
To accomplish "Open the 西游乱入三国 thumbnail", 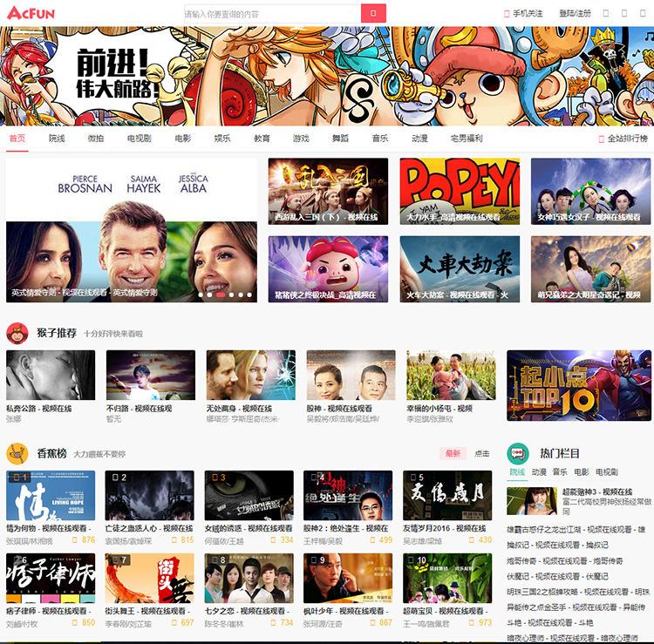I will point(328,192).
